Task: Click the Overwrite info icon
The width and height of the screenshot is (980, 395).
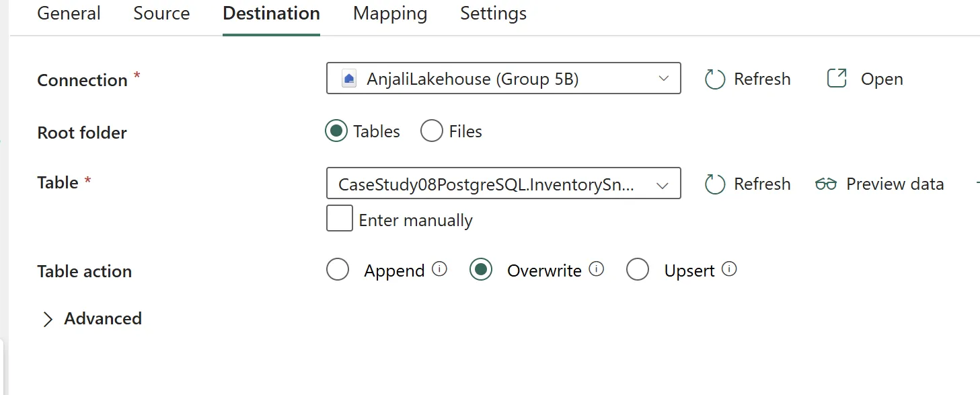Action: [x=596, y=269]
